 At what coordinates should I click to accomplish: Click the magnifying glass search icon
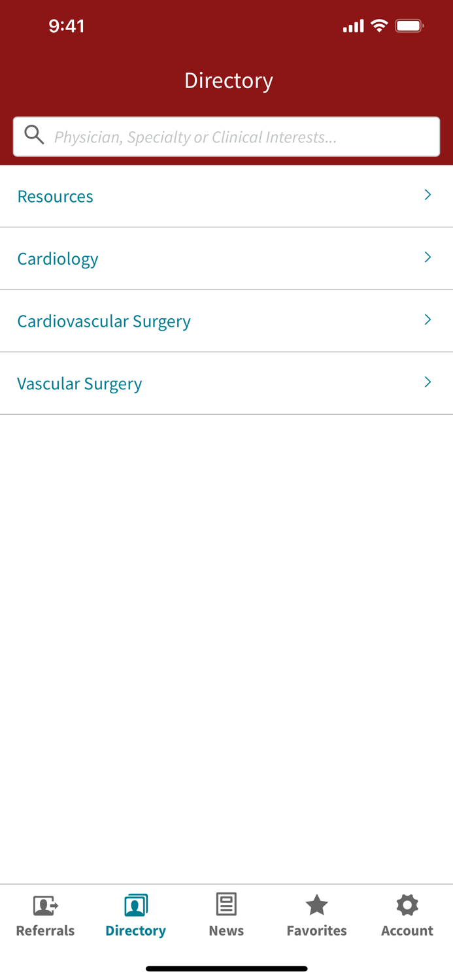34,135
